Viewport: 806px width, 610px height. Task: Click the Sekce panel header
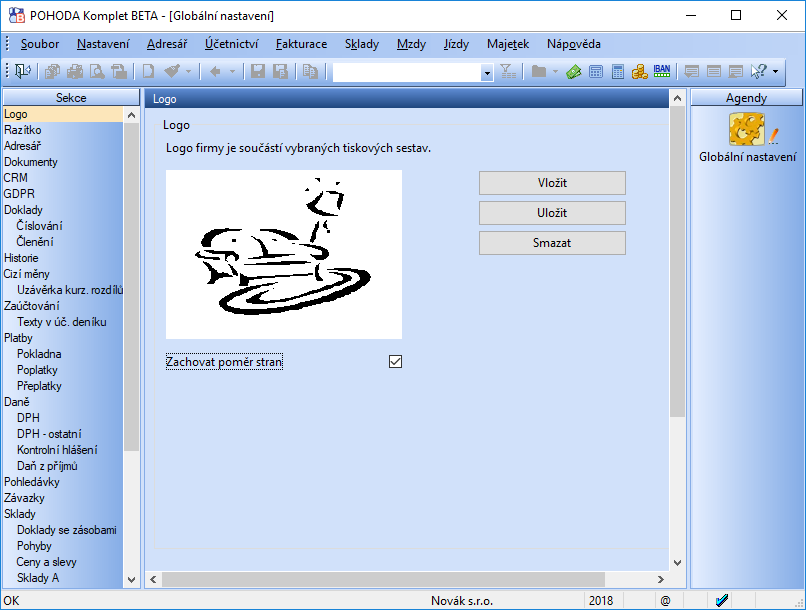point(71,98)
